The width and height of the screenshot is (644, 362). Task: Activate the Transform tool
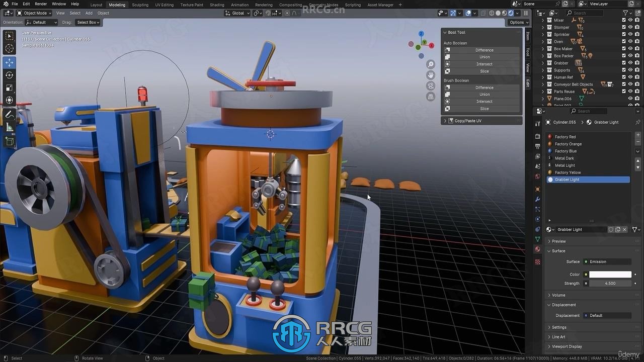[10, 101]
